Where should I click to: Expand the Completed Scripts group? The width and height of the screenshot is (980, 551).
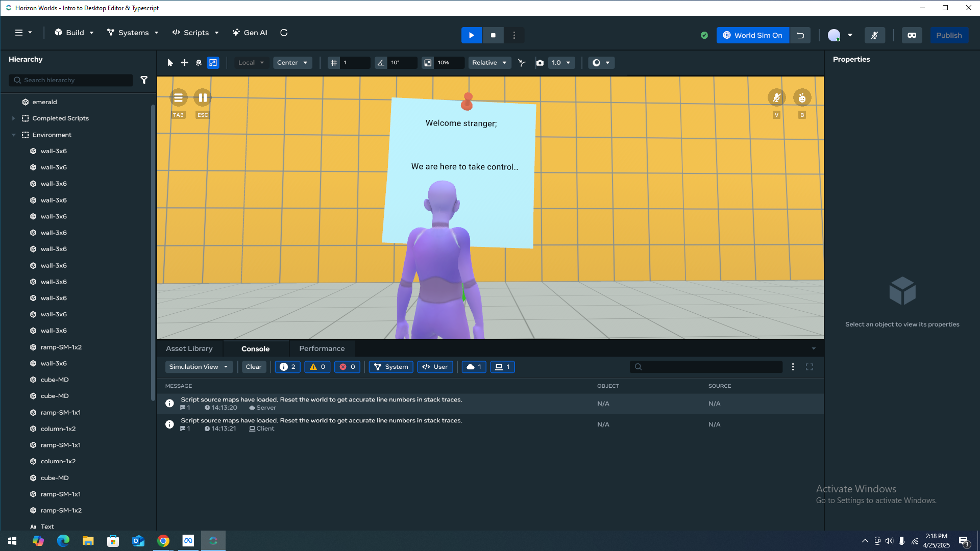(13, 118)
